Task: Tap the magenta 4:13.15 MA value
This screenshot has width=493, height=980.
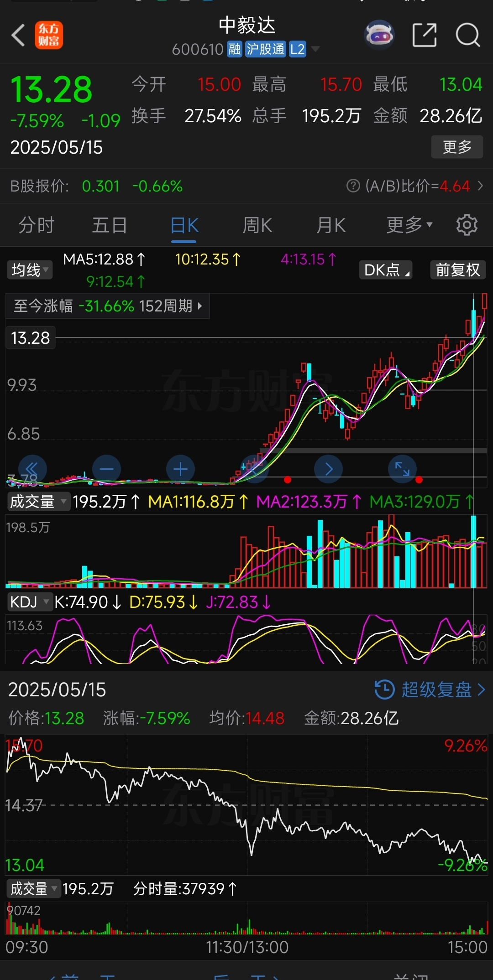Action: coord(309,259)
